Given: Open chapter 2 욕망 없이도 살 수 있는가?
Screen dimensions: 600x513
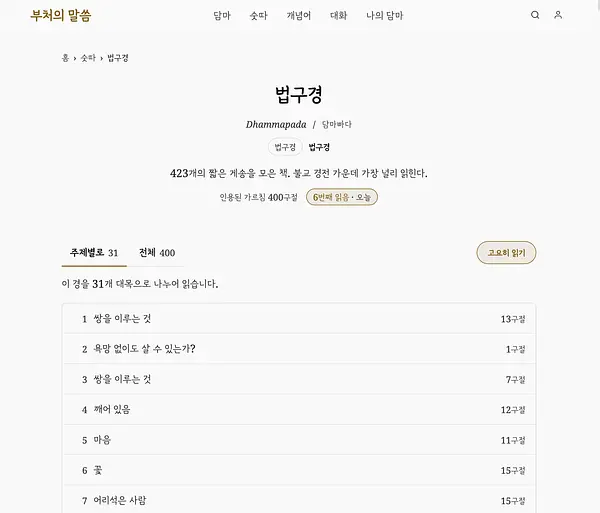Looking at the screenshot, I should pyautogui.click(x=299, y=349).
